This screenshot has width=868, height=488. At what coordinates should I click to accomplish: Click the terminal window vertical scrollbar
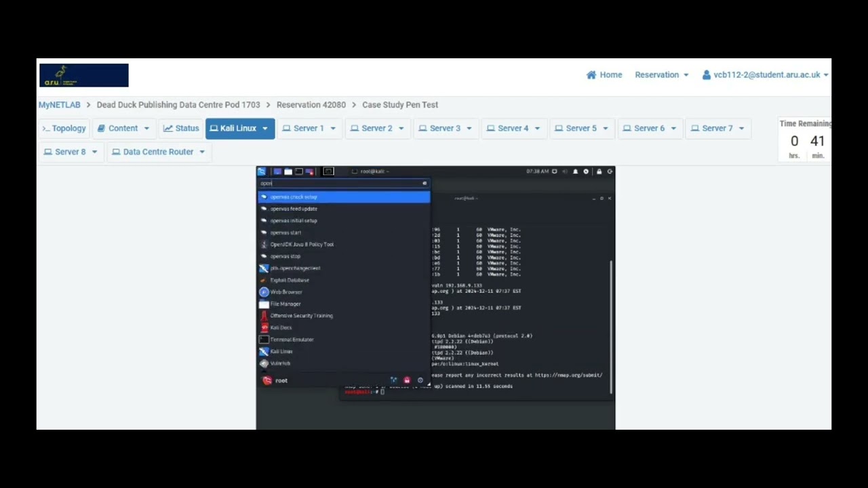tap(611, 327)
